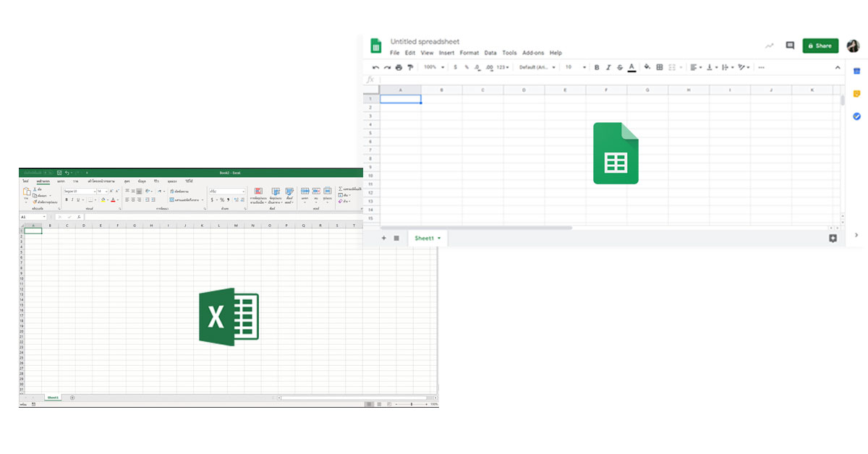Open the all sheets list icon

click(396, 238)
